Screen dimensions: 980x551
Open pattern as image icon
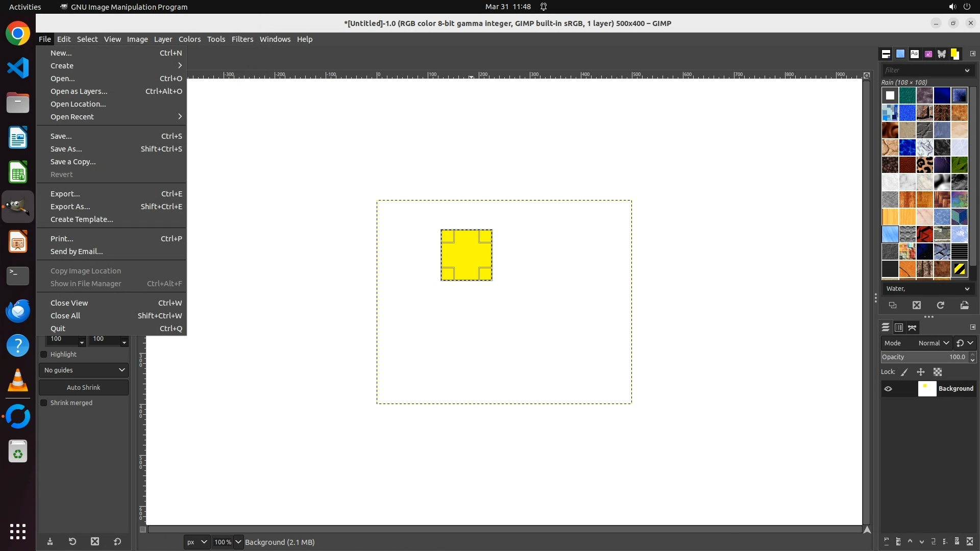click(964, 305)
